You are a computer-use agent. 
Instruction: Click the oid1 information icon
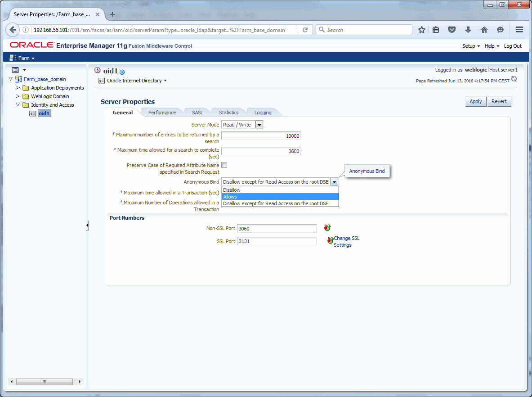[122, 72]
